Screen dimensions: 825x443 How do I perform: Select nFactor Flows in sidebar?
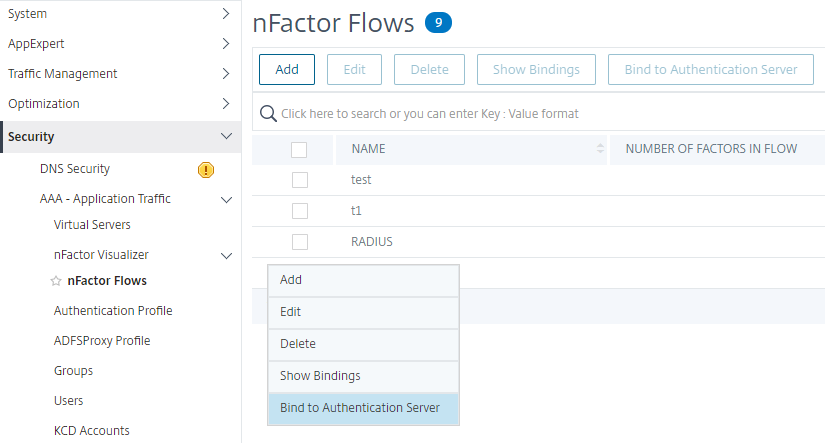click(x=107, y=281)
